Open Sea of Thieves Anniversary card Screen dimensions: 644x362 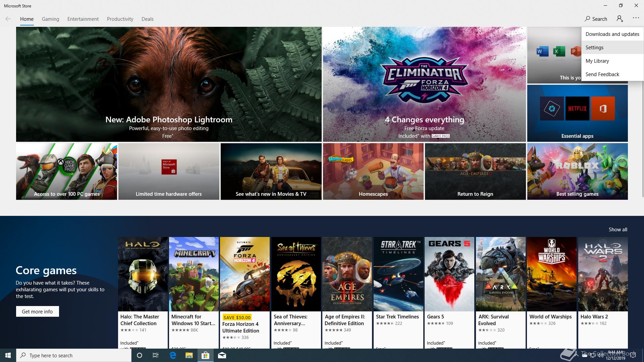pyautogui.click(x=296, y=293)
